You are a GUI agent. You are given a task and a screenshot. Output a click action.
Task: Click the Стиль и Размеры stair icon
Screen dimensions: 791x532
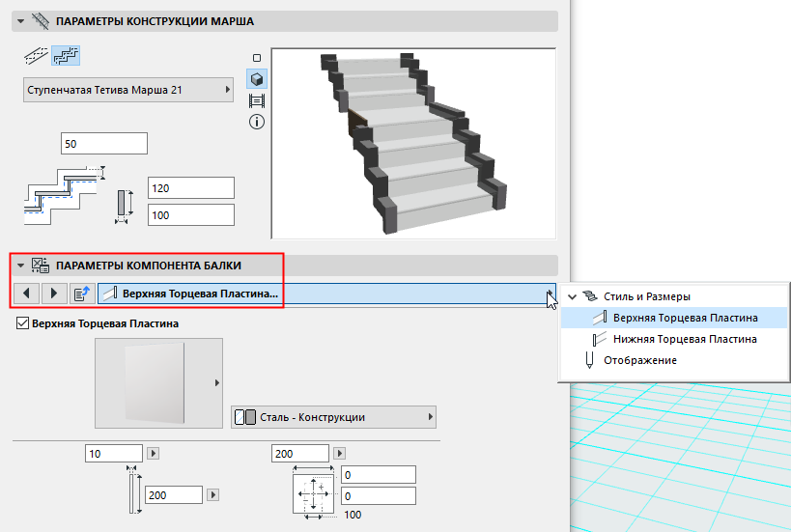590,296
